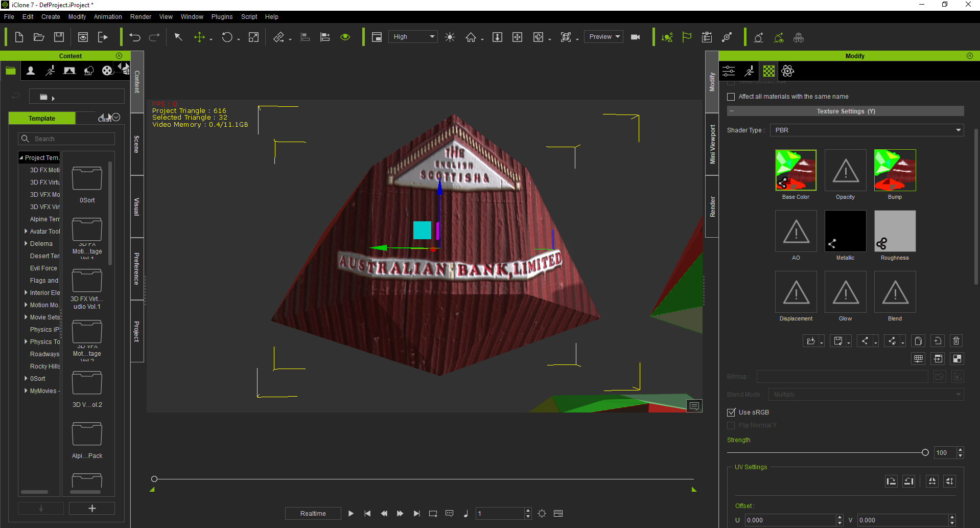Select the empty Opacity texture slot
The image size is (980, 528).
coord(845,170)
